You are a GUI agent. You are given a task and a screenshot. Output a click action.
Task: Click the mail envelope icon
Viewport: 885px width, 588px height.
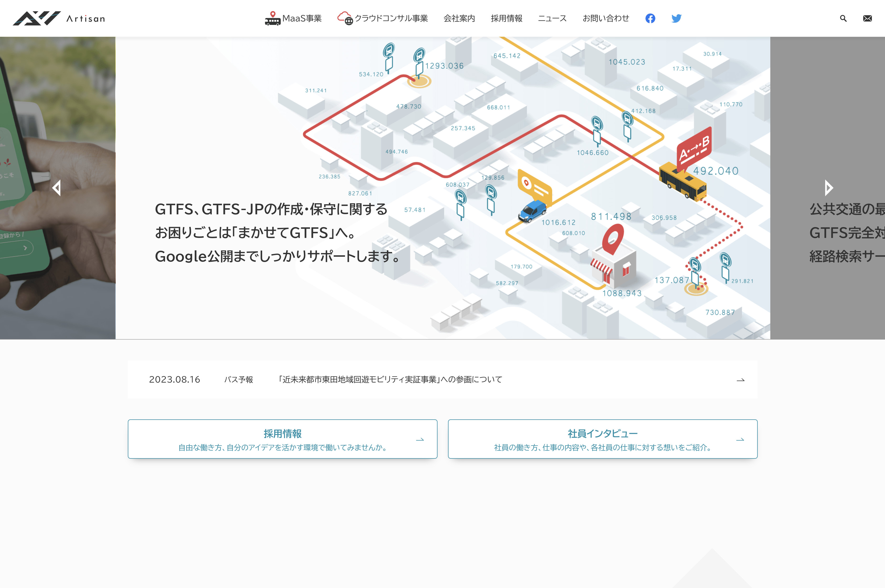[x=867, y=18]
